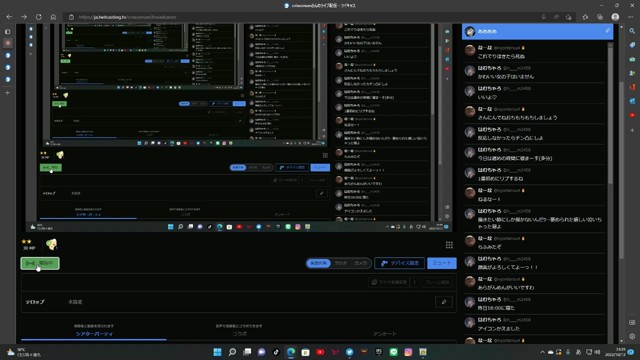Open YouTube from the taskbar

pyautogui.click(x=320, y=352)
